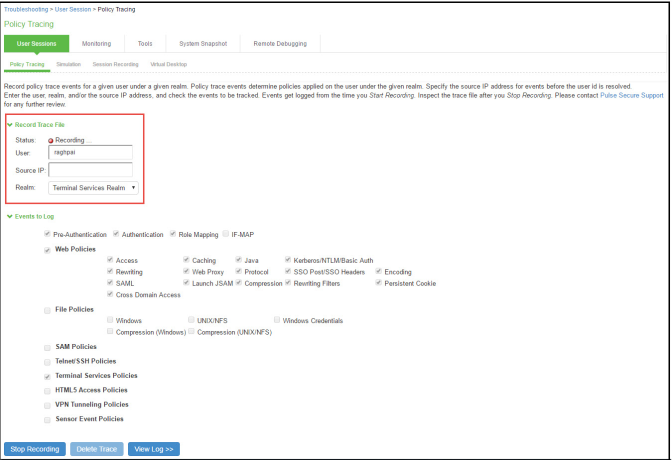Toggle the Authentication checkbox
The width and height of the screenshot is (672, 460).
(x=116, y=234)
